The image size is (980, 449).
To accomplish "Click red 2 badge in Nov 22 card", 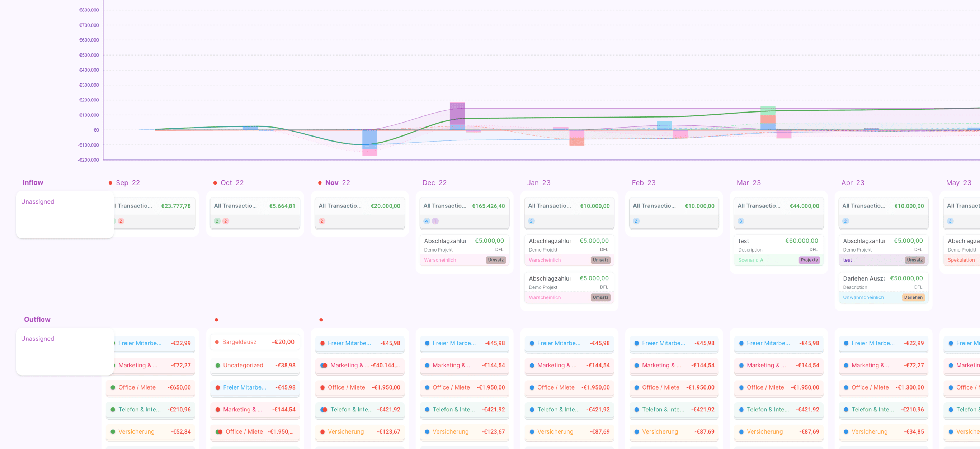I will tap(321, 221).
